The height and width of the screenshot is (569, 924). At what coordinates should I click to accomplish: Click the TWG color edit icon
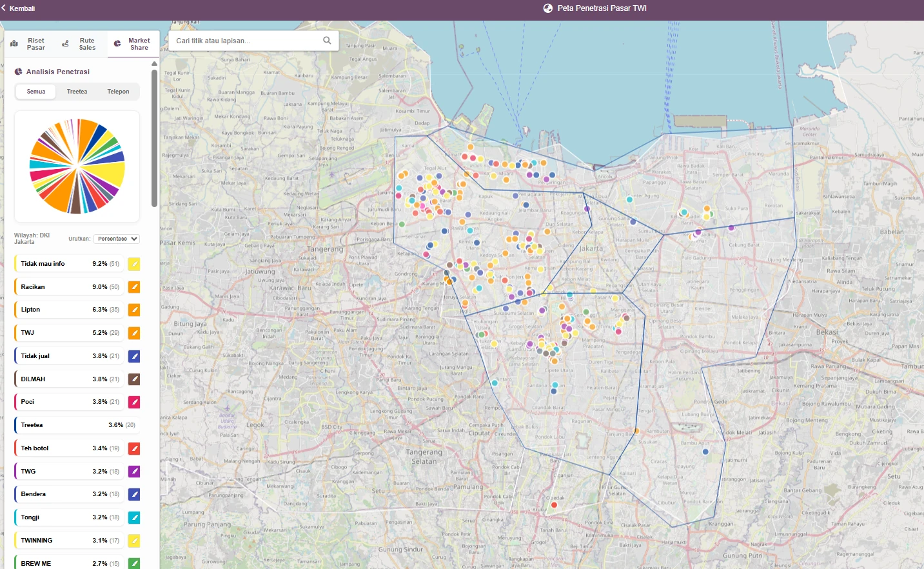click(x=134, y=472)
